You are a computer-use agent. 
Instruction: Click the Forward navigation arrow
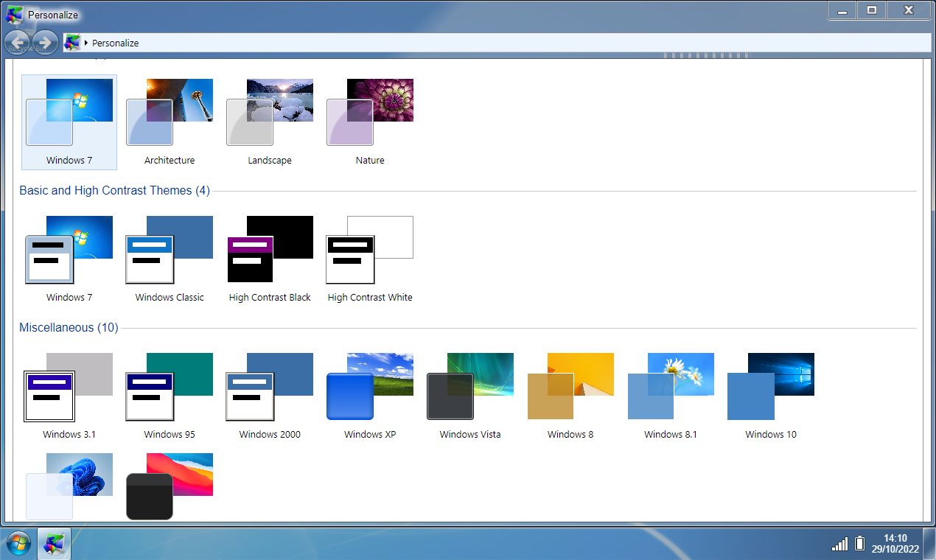[45, 42]
